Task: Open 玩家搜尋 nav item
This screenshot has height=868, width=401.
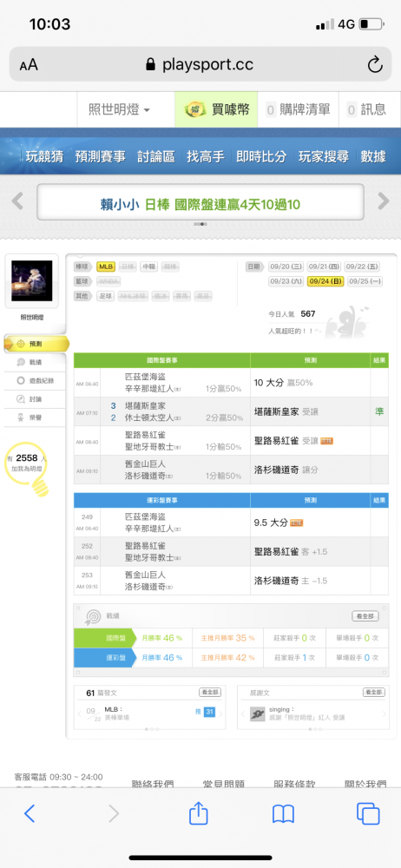Action: coord(324,156)
